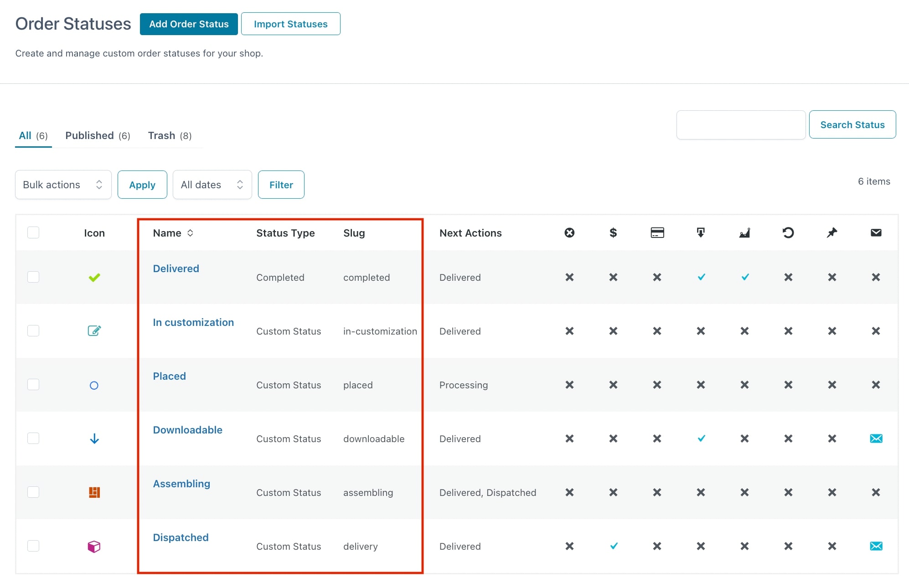Image resolution: width=909 pixels, height=588 pixels.
Task: Check the Placed row checkbox
Action: click(33, 384)
